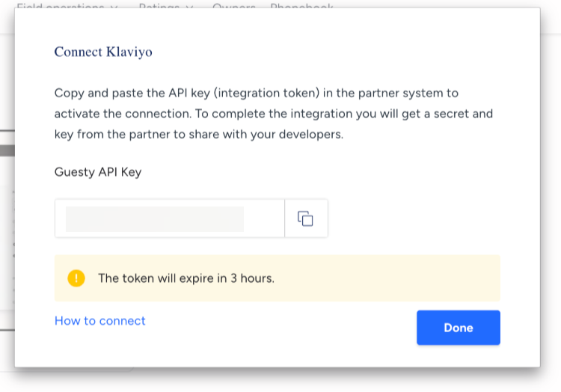Expand the chevron beside Field operations

(114, 6)
